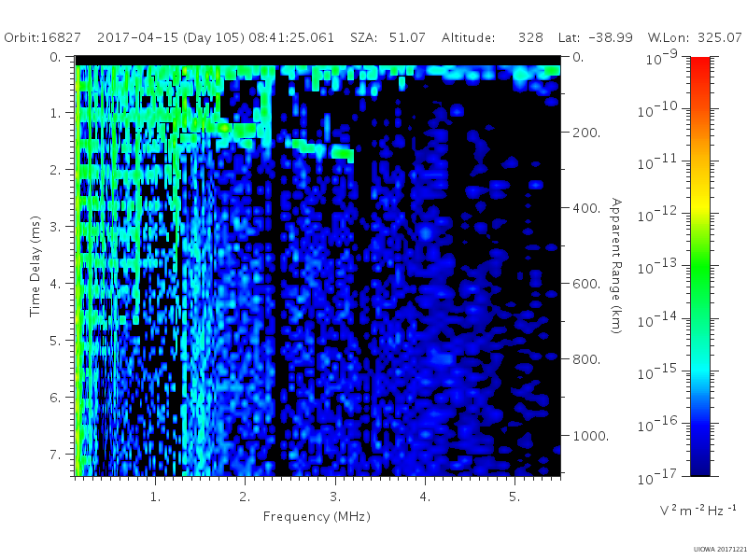The height and width of the screenshot is (560, 747).
Task: Click the colorbar label 10⁻¹²
Action: [658, 215]
